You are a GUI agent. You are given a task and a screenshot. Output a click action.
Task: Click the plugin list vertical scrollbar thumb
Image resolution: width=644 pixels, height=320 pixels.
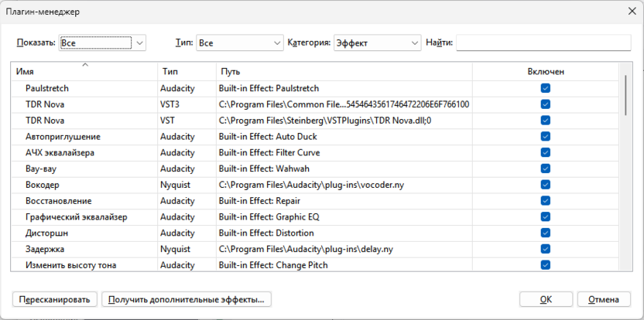(626, 95)
